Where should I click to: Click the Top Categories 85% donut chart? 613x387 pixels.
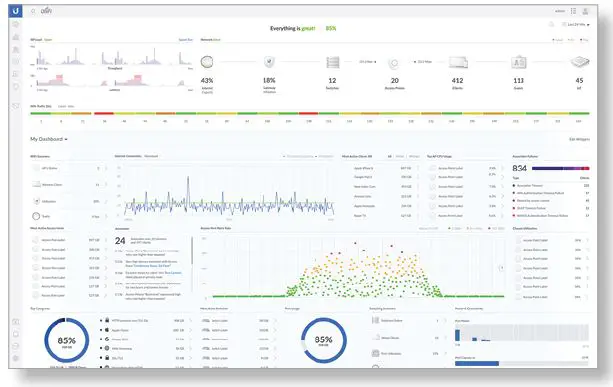(x=66, y=340)
